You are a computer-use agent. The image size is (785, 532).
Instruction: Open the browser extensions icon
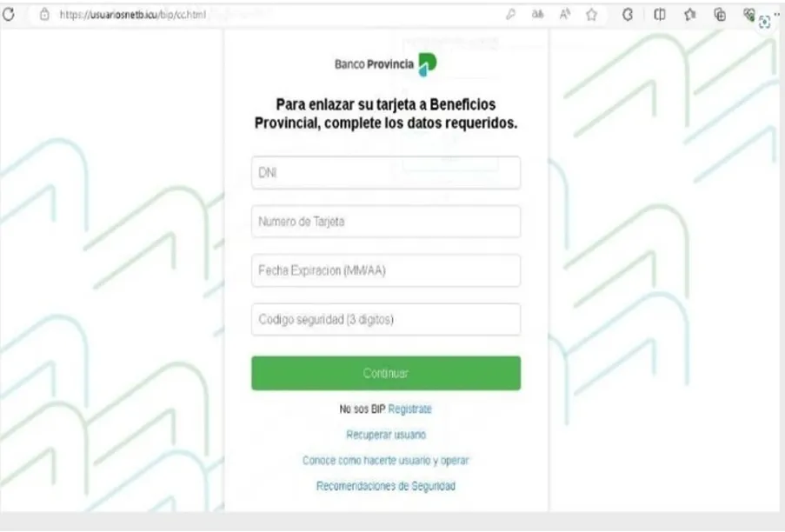[628, 15]
